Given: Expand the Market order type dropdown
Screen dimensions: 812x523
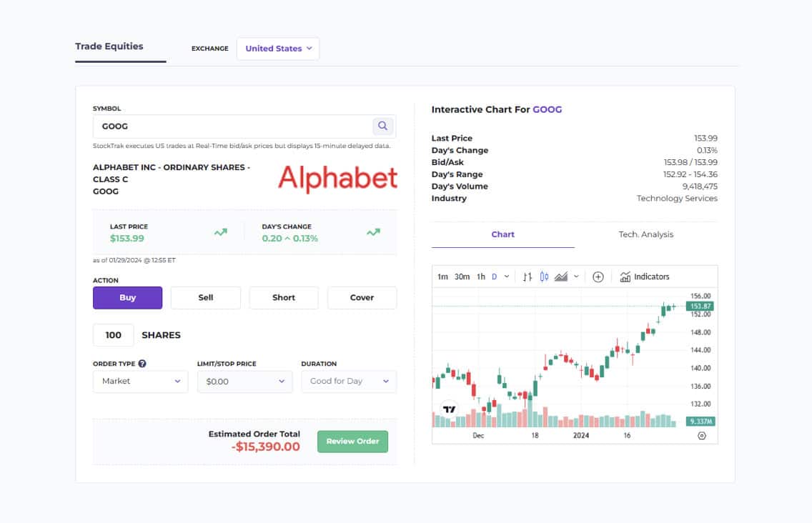Looking at the screenshot, I should click(140, 381).
